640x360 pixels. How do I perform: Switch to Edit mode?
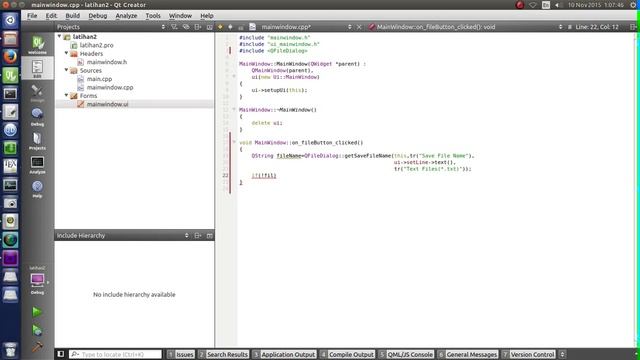tap(37, 69)
